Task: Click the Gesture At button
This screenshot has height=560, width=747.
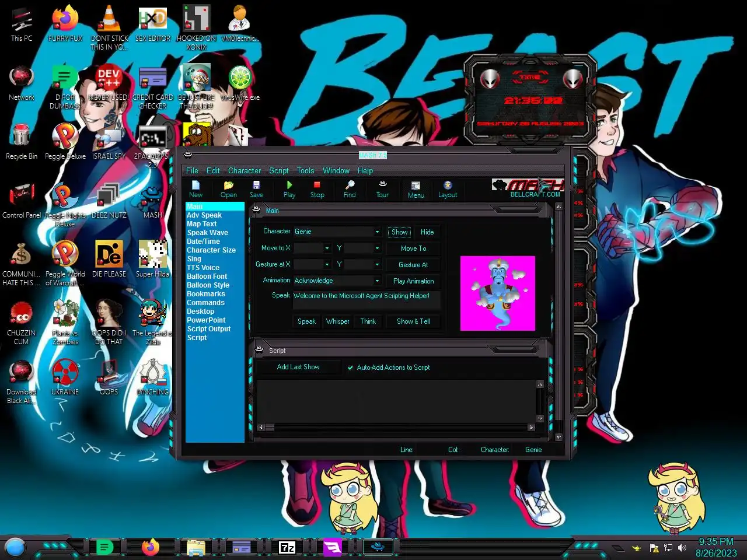Action: click(x=413, y=265)
